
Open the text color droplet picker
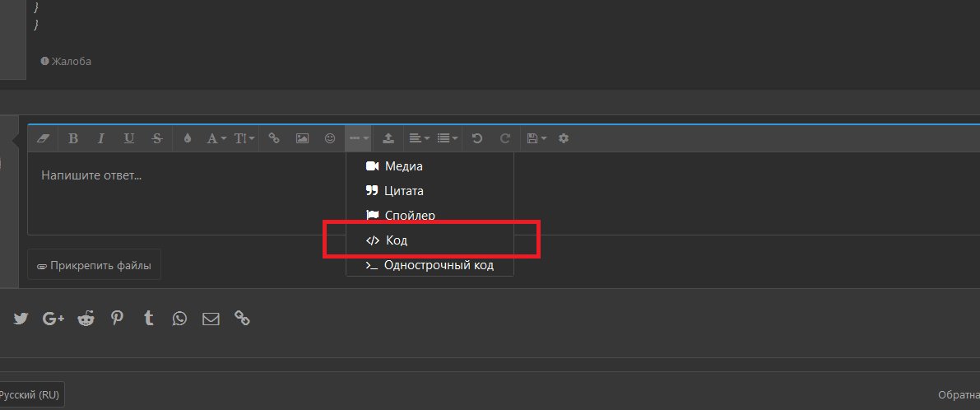coord(188,138)
